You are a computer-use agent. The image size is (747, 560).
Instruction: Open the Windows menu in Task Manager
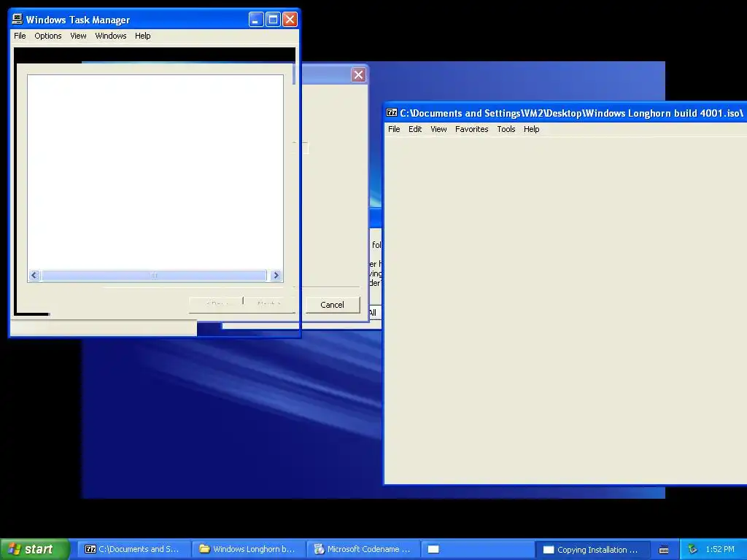click(x=111, y=36)
